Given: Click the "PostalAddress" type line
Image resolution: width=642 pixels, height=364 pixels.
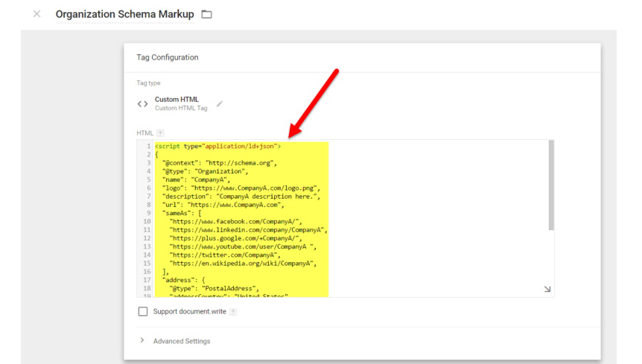Looking at the screenshot, I should pos(214,288).
